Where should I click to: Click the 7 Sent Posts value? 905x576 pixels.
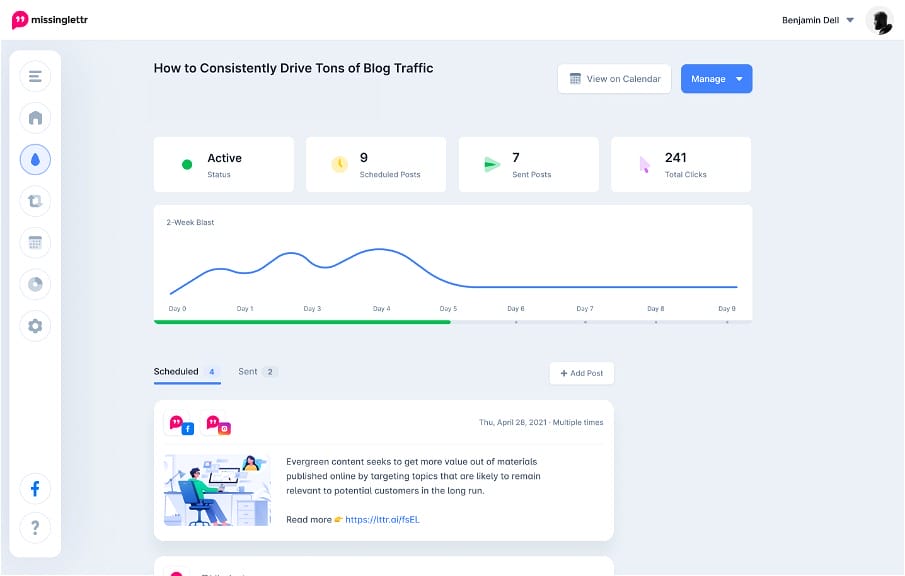point(516,158)
